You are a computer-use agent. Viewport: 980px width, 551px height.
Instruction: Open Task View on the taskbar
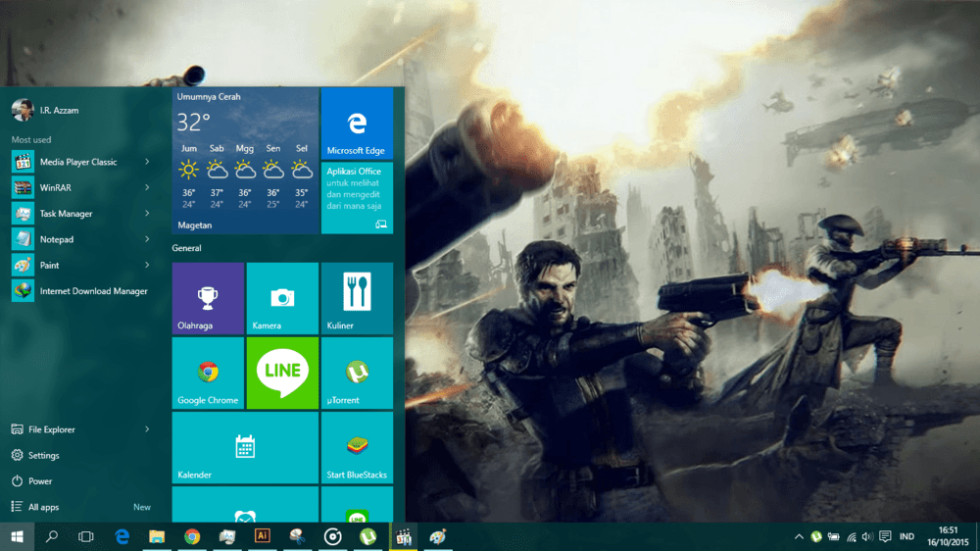click(85, 536)
